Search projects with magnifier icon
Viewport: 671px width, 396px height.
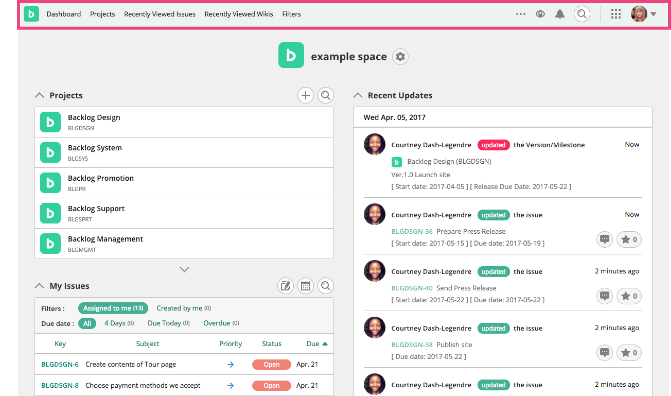(x=326, y=95)
